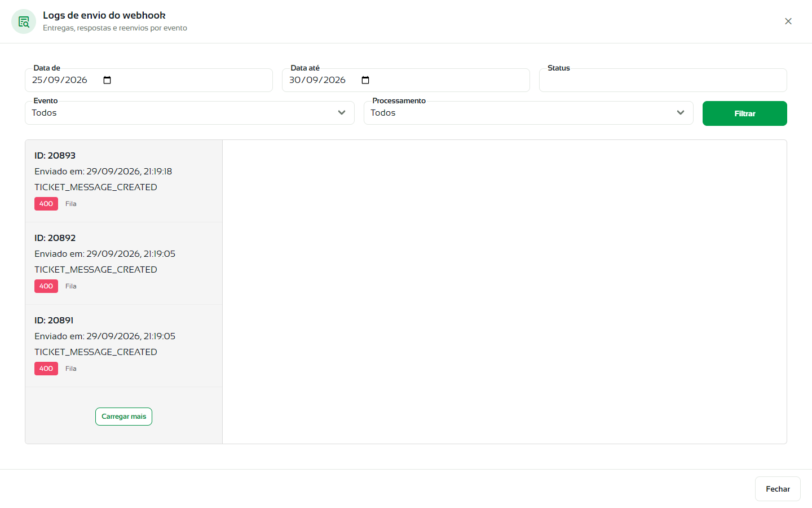
Task: Click the 400 badge on log 20893
Action: (46, 204)
